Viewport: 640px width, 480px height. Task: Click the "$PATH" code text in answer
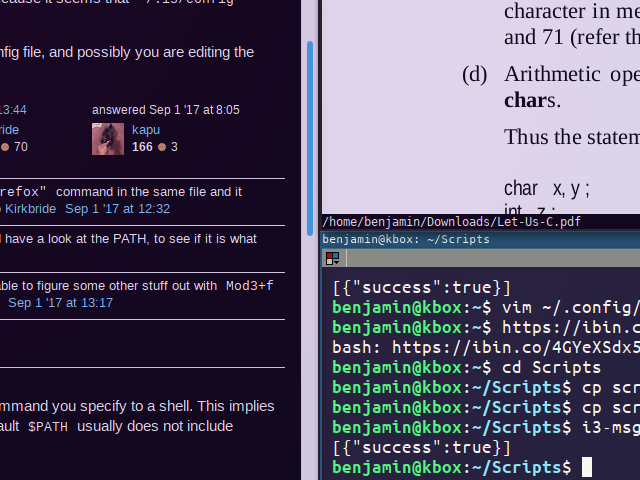click(x=48, y=427)
